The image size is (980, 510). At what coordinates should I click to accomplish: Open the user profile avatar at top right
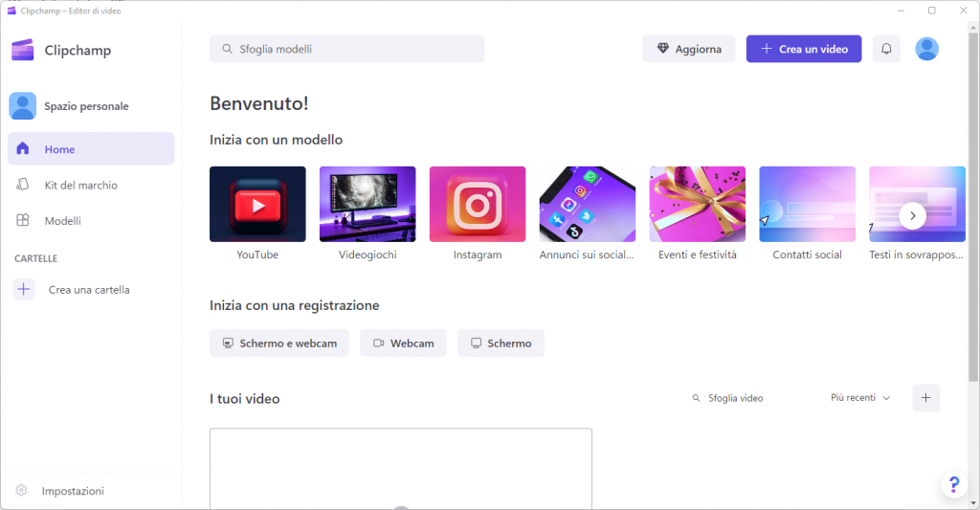[x=926, y=49]
